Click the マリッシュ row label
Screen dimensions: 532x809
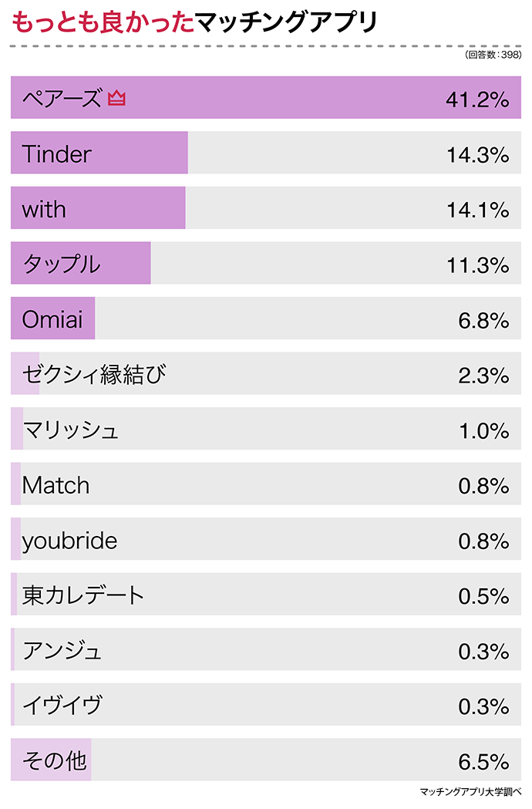point(71,430)
